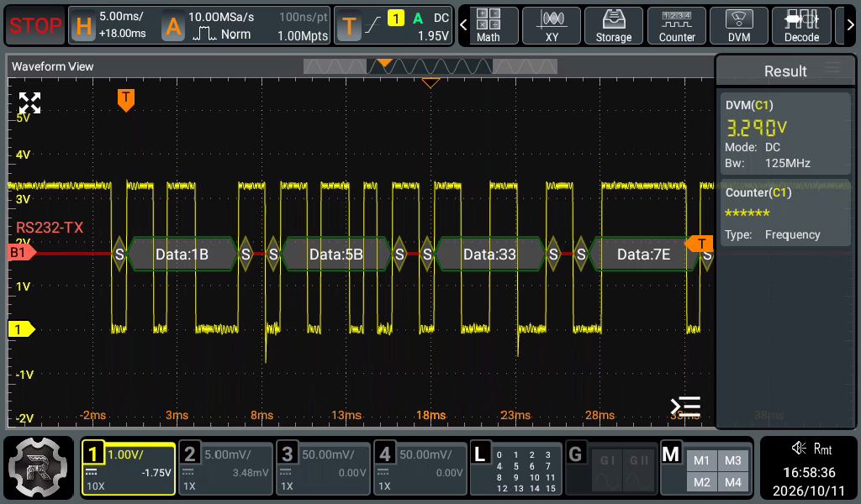Screen dimensions: 861x504
Task: Expand the waveform view to fullscreen
Action: [29, 102]
